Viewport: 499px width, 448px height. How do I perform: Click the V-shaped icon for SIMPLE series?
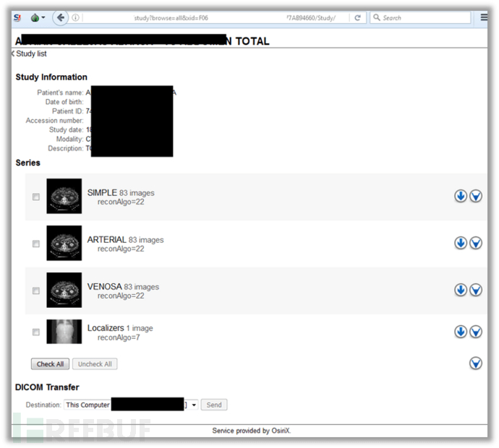point(476,196)
